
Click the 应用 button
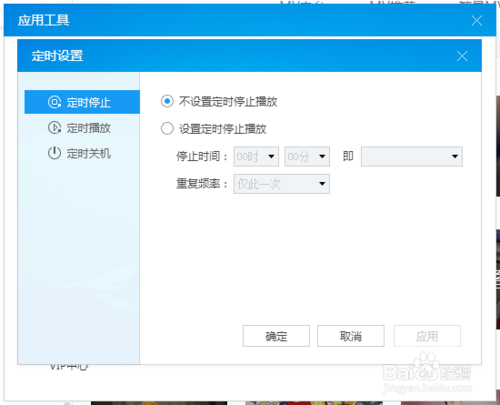pyautogui.click(x=427, y=336)
